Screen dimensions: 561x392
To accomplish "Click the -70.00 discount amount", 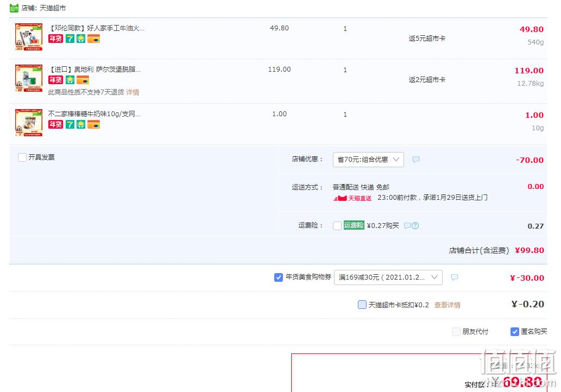I will (530, 160).
